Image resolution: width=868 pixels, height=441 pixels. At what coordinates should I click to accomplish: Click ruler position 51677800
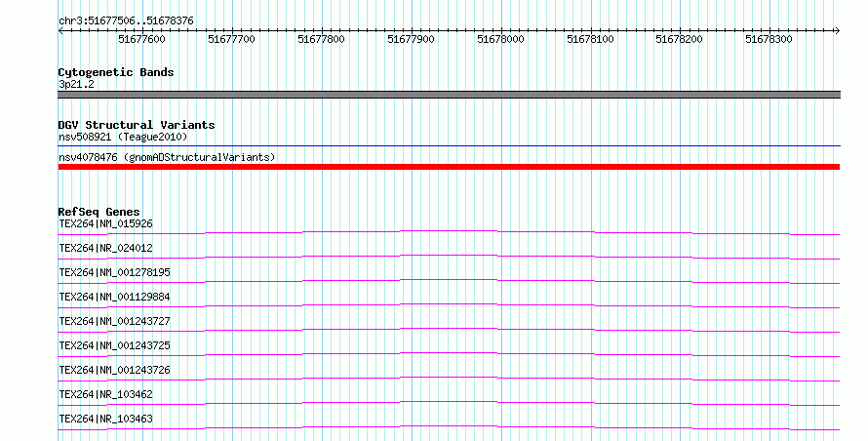[321, 39]
